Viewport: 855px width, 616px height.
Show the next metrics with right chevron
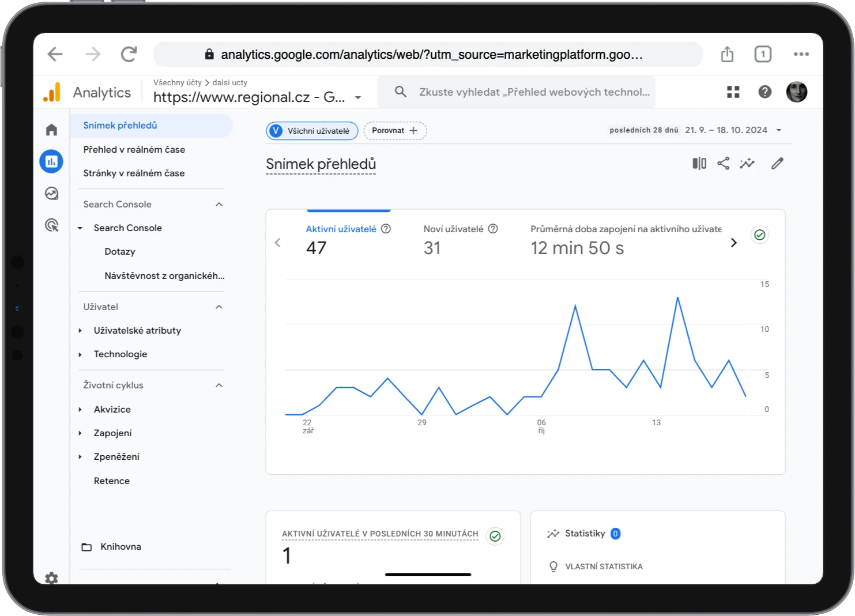click(733, 243)
